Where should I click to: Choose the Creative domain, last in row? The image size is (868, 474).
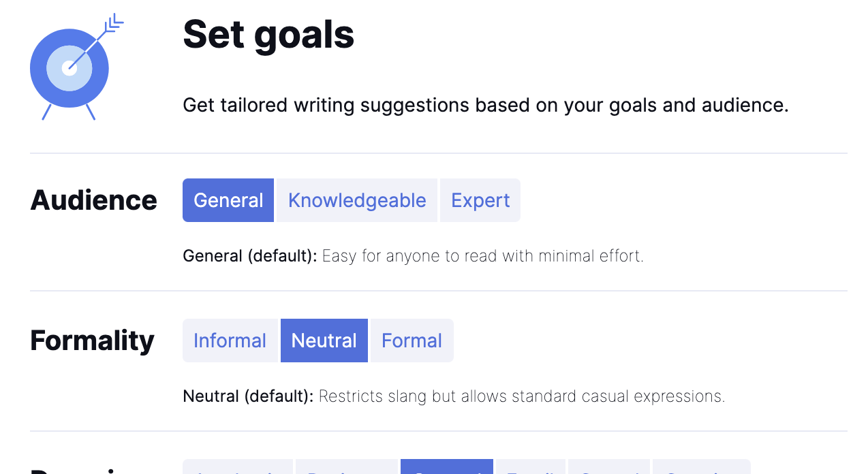(702, 467)
